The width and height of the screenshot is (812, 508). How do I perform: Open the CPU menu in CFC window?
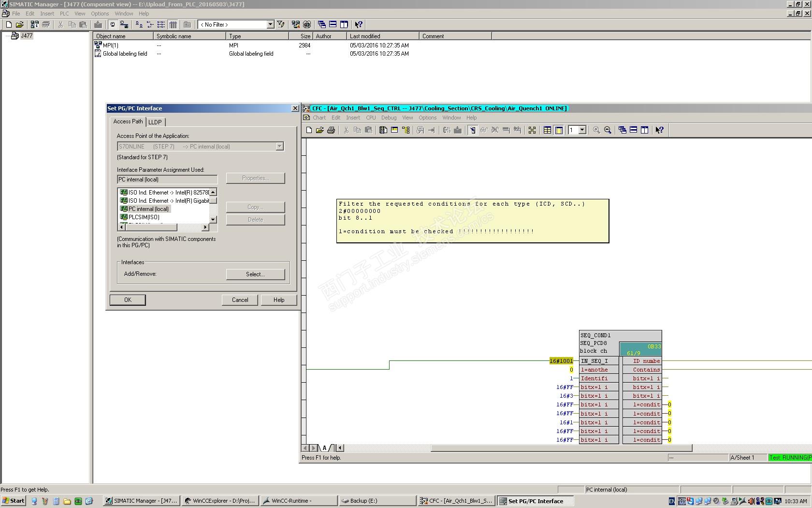371,118
